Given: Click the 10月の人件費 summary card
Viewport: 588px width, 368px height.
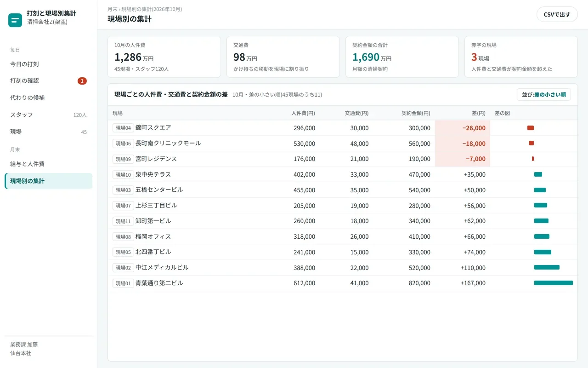Looking at the screenshot, I should [x=164, y=57].
